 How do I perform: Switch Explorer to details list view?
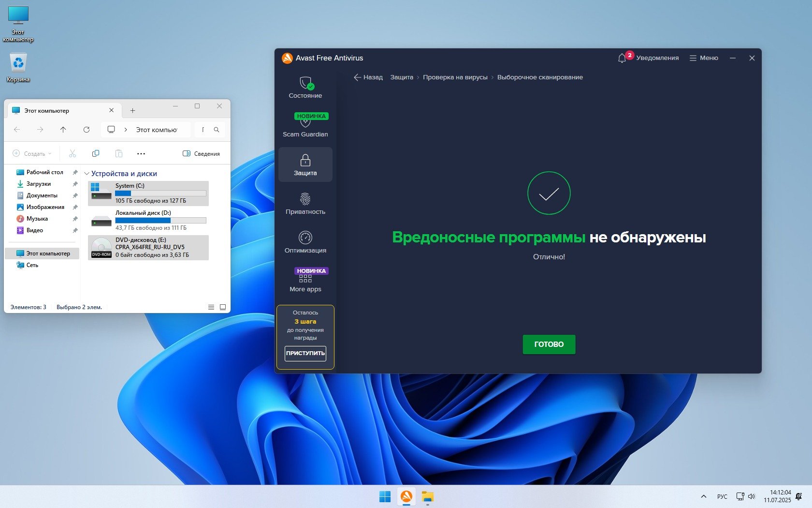[211, 307]
